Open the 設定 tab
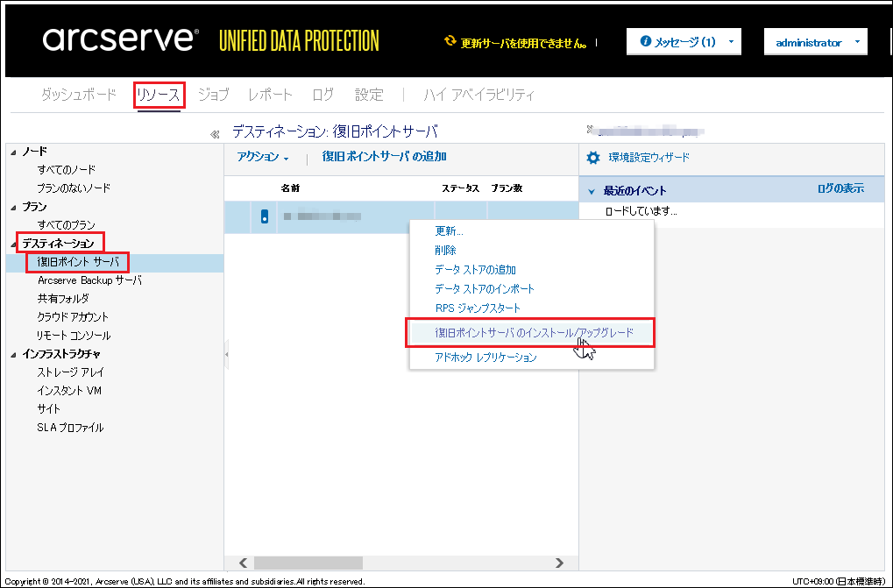Image resolution: width=893 pixels, height=588 pixels. coord(369,95)
